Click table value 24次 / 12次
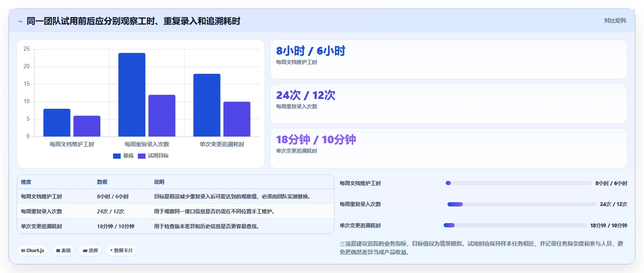Viewport: 644px width, 273px height. pos(111,212)
